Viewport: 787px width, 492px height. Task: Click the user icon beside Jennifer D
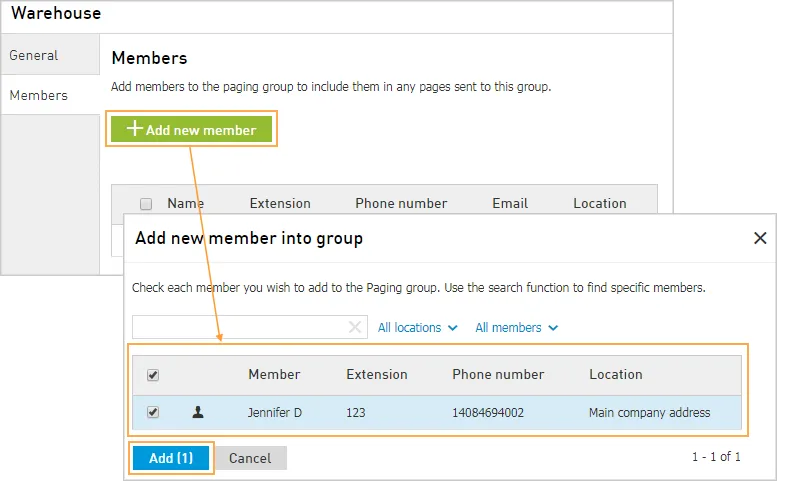click(x=198, y=412)
